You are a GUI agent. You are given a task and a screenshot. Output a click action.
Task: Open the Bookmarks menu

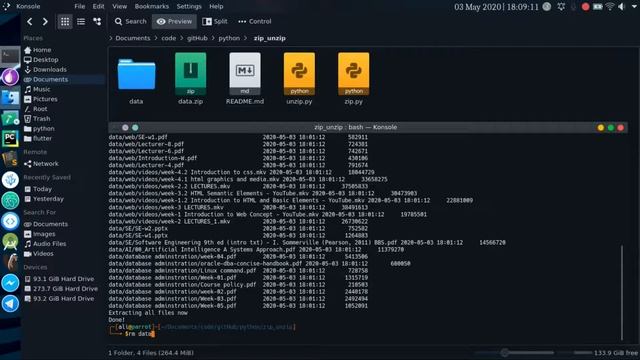pyautogui.click(x=152, y=7)
